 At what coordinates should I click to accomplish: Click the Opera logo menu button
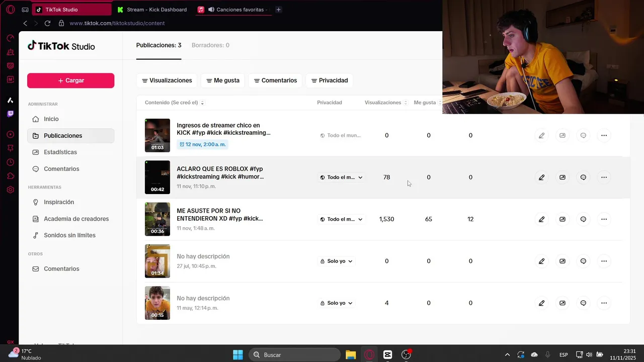10,10
